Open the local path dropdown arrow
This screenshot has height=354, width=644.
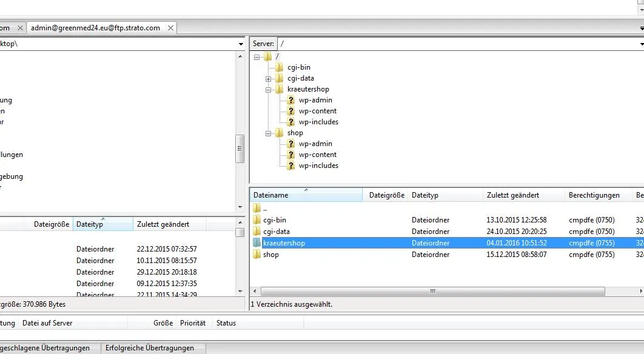click(241, 44)
